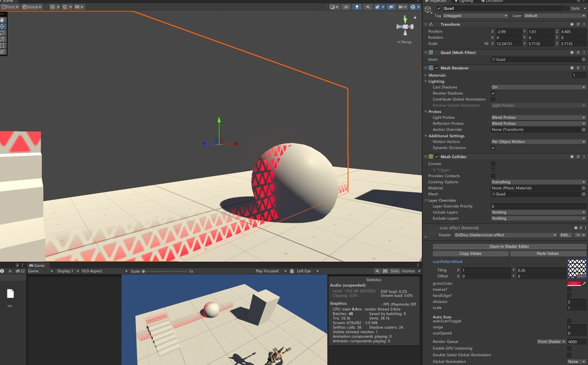Toggle the Stats button in Game view
The width and height of the screenshot is (588, 365).
[394, 271]
